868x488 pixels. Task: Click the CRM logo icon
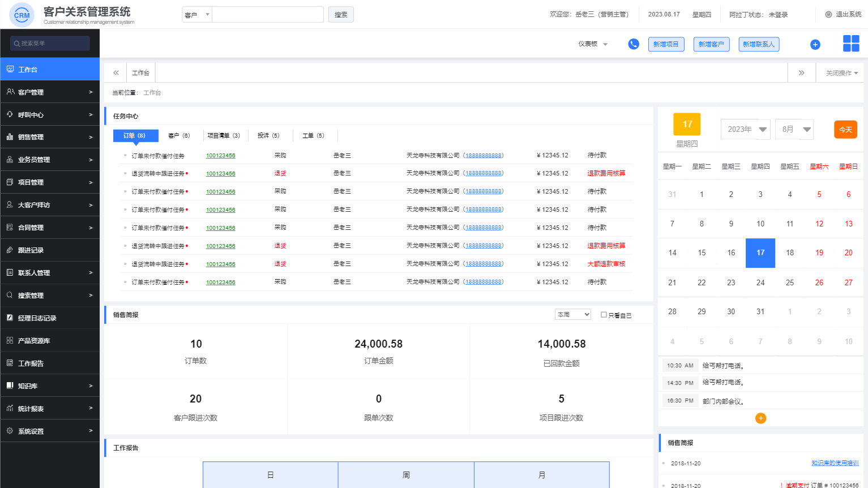(x=22, y=15)
